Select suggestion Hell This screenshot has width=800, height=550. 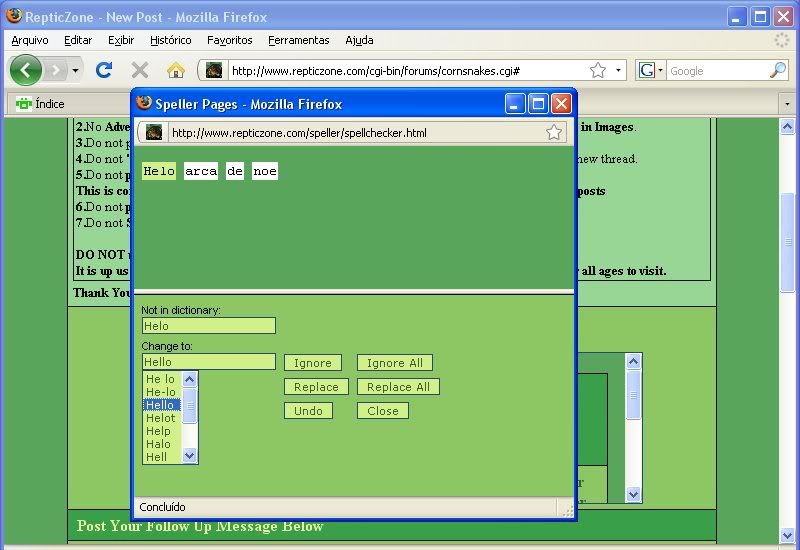162,457
